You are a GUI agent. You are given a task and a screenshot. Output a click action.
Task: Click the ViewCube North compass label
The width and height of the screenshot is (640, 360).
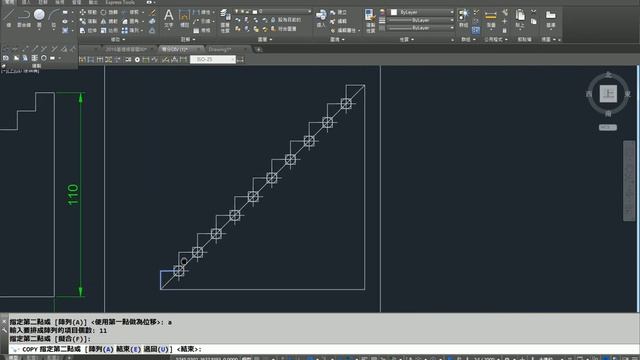(x=608, y=75)
